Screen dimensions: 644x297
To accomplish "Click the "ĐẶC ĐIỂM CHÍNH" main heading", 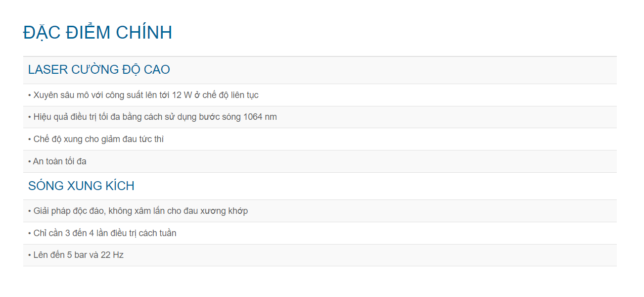I will [97, 33].
